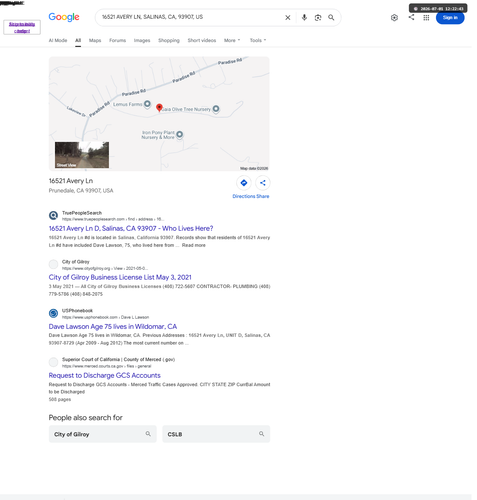Viewport: 477px width, 500px height.
Task: Click search icon in City of Gilroy chip
Action: (148, 434)
